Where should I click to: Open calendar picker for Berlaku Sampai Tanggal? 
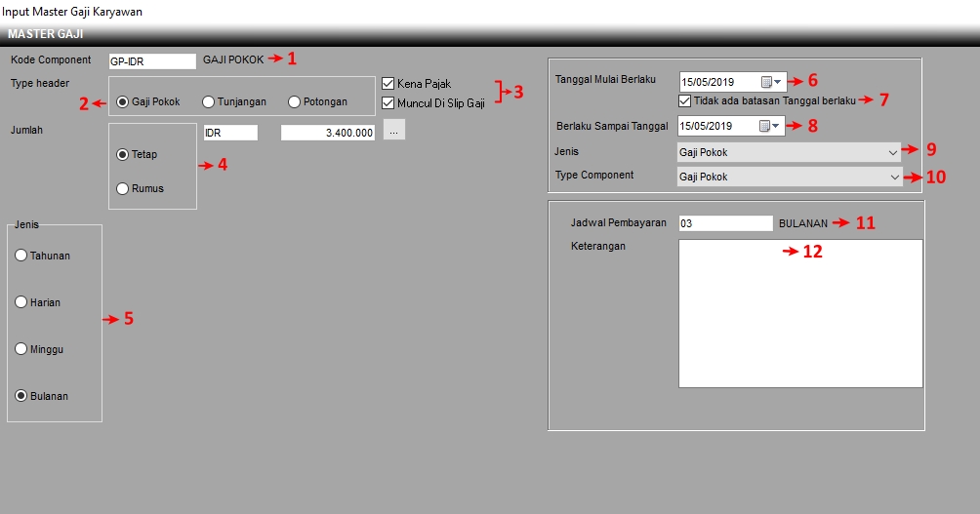pos(771,126)
